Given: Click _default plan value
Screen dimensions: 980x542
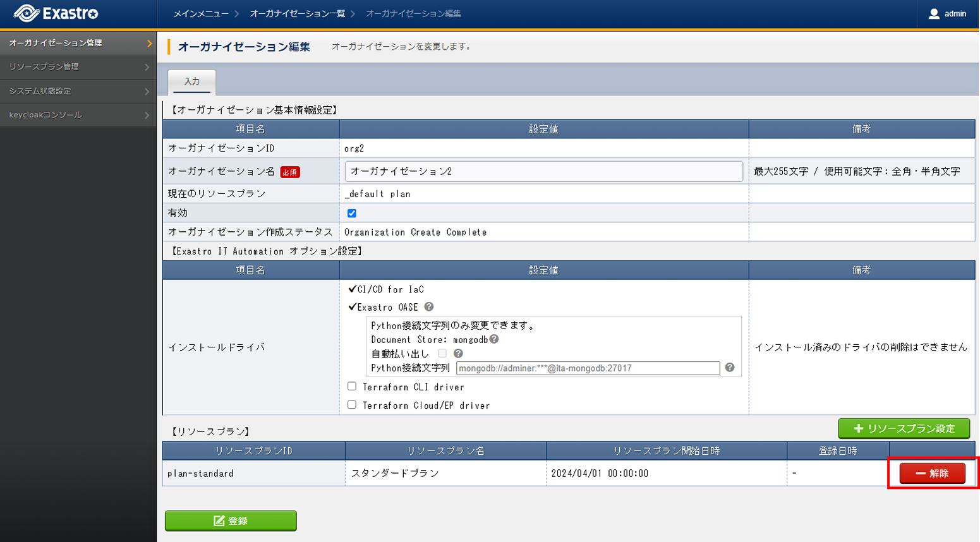Looking at the screenshot, I should click(377, 194).
